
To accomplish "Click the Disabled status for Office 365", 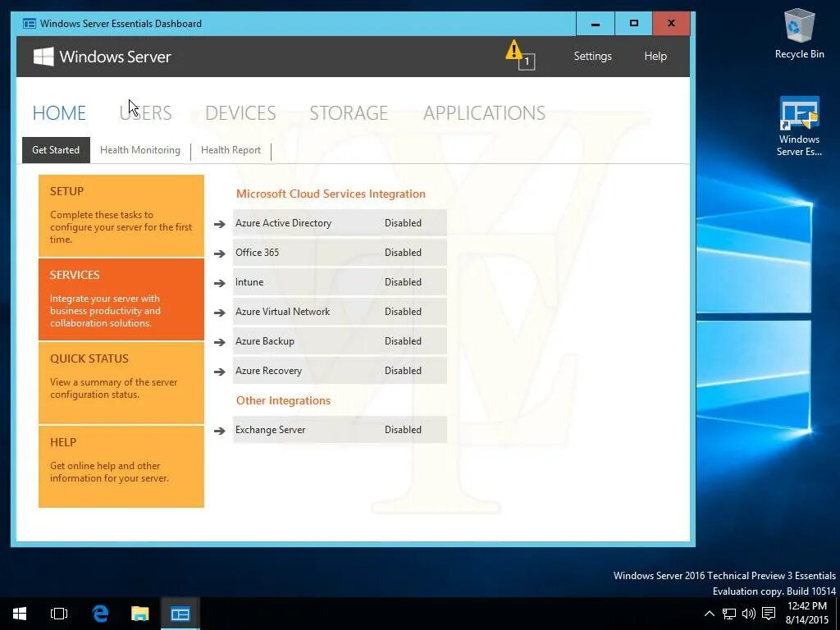I will (x=403, y=253).
